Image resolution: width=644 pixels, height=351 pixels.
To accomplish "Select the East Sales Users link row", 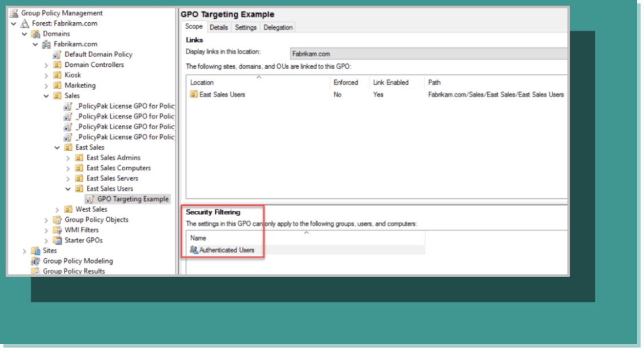I will (x=377, y=94).
